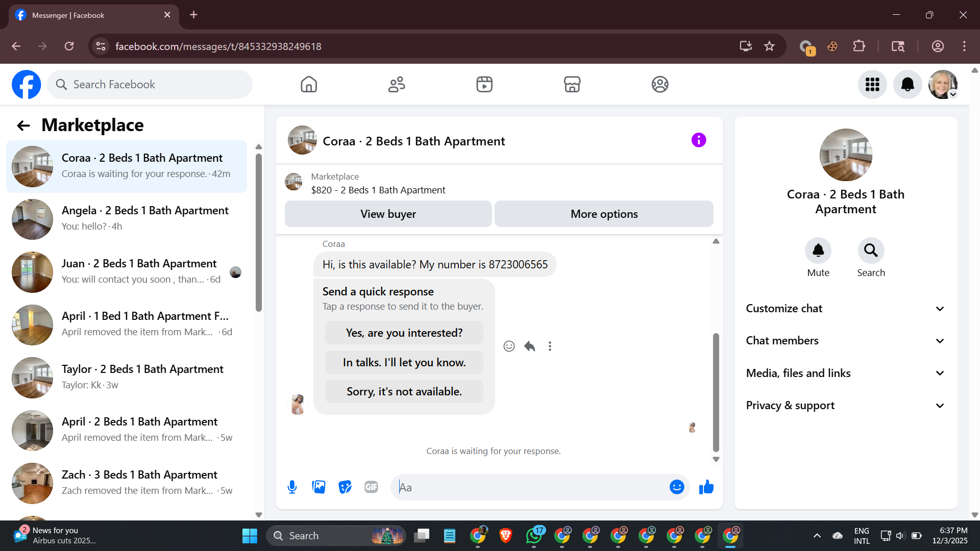Click the conversation list scrollbar
Viewport: 980px width, 551px height.
tap(259, 232)
